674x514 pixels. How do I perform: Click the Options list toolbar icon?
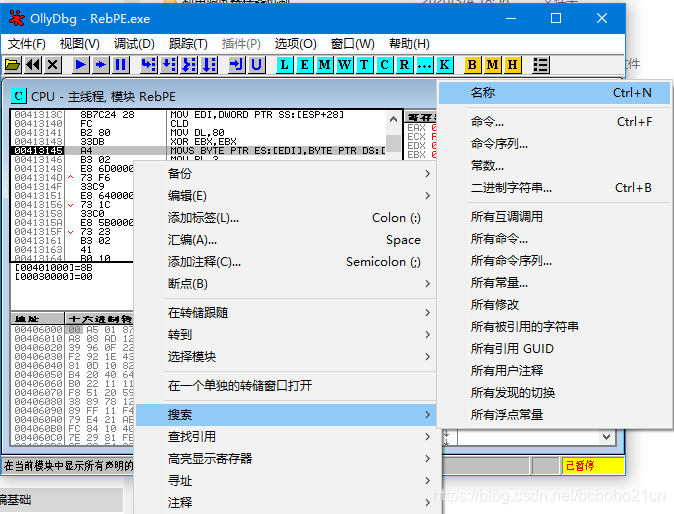point(540,65)
